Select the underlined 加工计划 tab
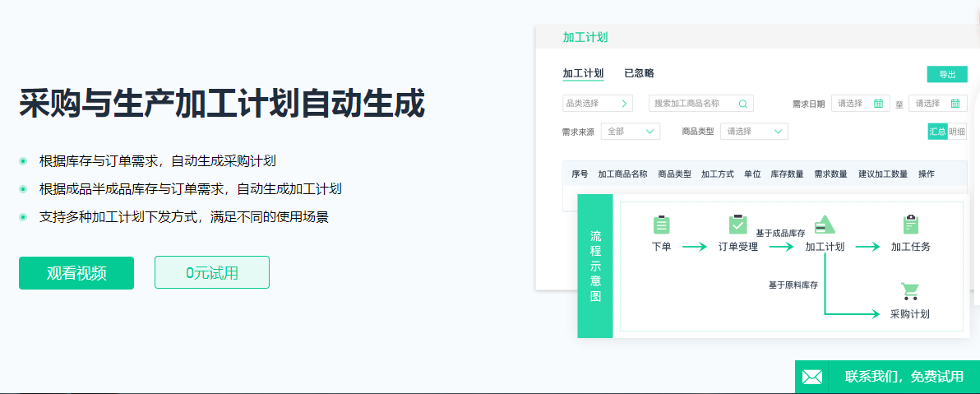The width and height of the screenshot is (980, 394). pos(583,73)
